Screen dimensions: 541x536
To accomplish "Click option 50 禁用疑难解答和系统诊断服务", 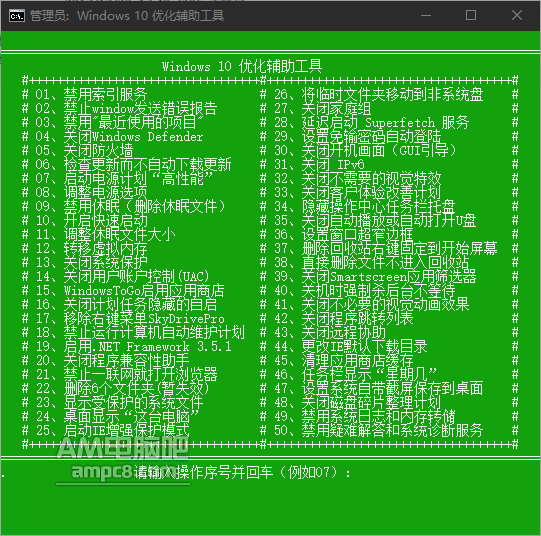I will tap(378, 430).
